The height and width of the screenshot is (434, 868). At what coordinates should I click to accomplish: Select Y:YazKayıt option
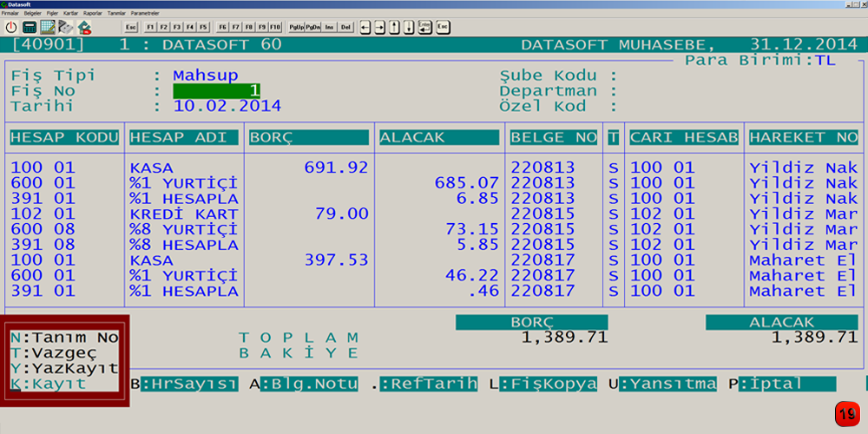(64, 368)
